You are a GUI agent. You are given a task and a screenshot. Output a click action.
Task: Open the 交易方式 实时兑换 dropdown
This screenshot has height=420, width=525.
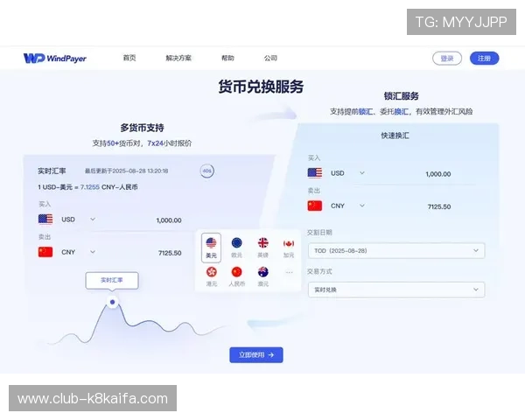point(396,290)
